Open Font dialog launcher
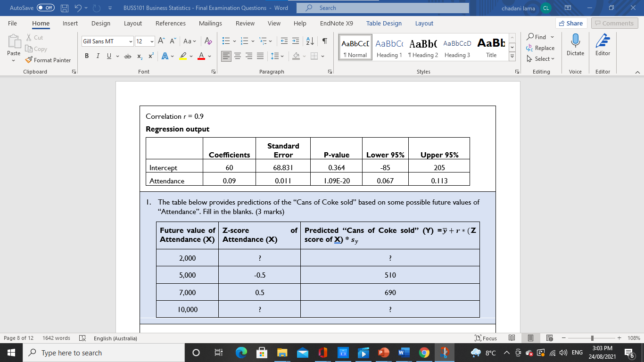644x362 pixels. click(214, 72)
